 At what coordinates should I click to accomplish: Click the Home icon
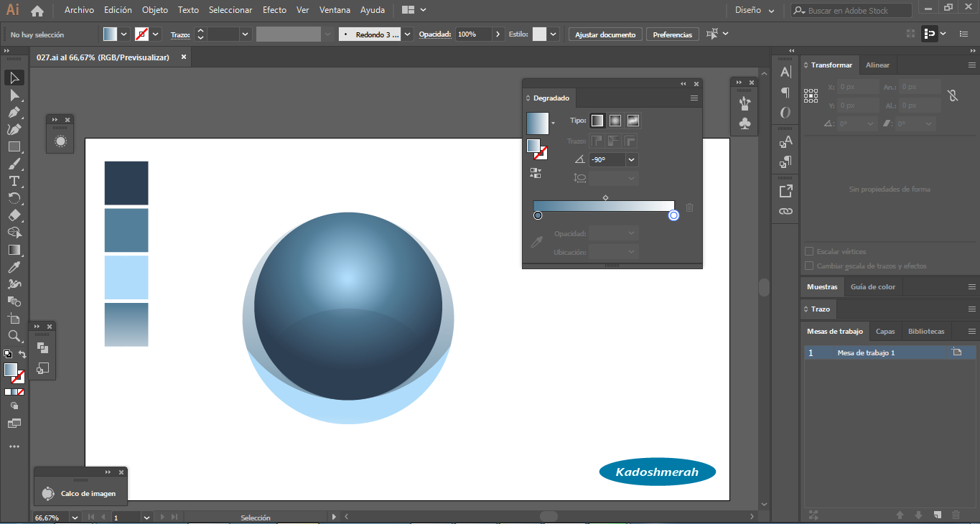pos(37,10)
